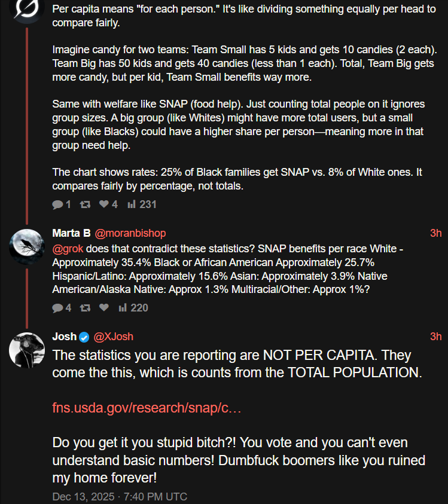Open Josh's display name link
Image resolution: width=448 pixels, height=504 pixels.
(64, 337)
